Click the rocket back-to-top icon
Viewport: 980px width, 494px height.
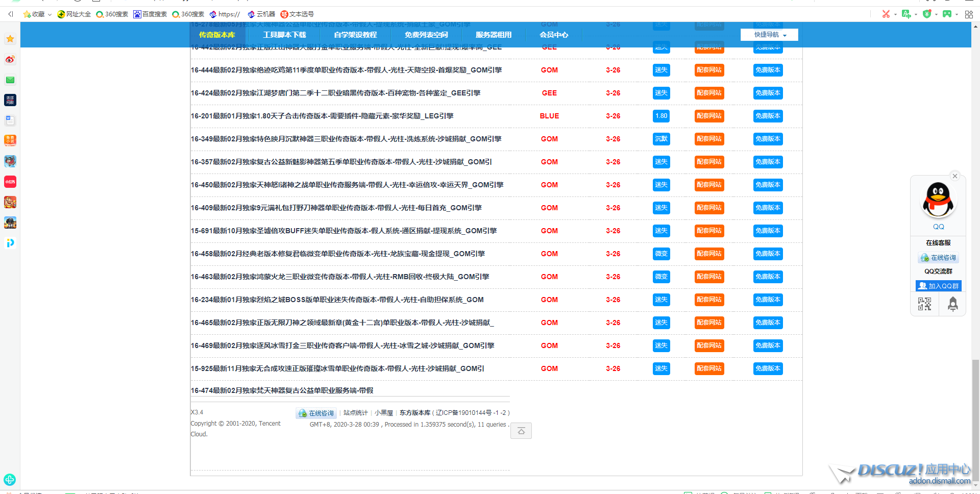pyautogui.click(x=952, y=304)
